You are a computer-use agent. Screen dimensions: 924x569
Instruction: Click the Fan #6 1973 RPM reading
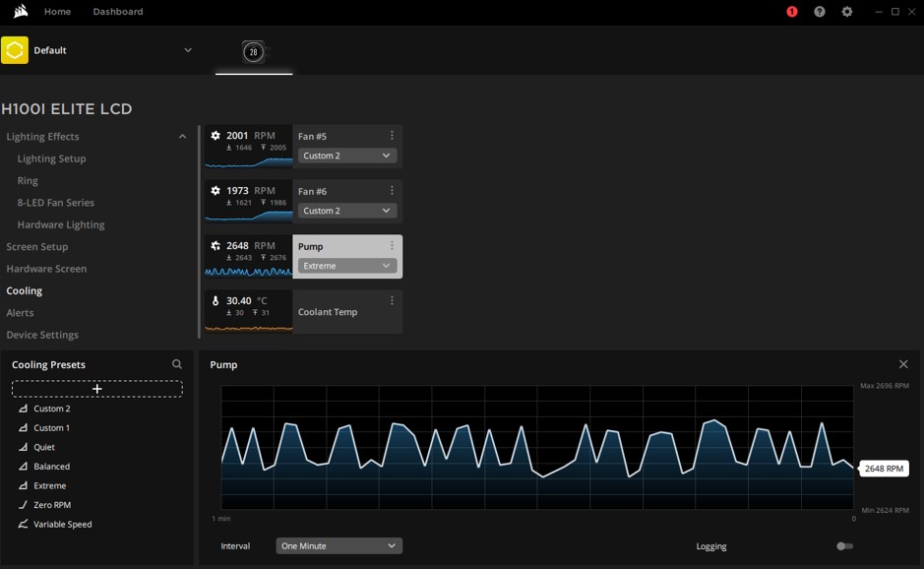[x=251, y=190]
